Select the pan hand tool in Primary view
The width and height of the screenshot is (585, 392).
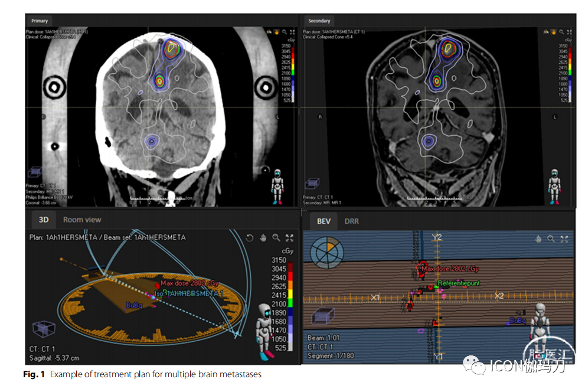click(276, 32)
